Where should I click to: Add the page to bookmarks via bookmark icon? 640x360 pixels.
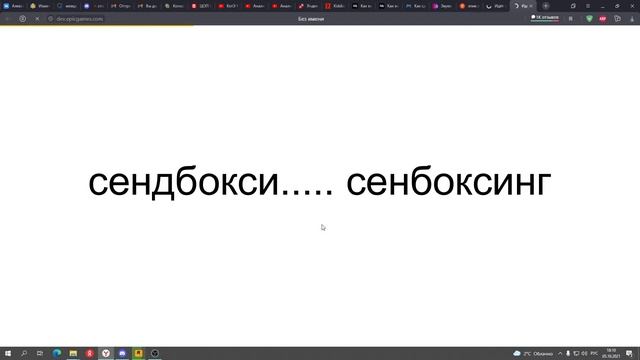(x=571, y=19)
